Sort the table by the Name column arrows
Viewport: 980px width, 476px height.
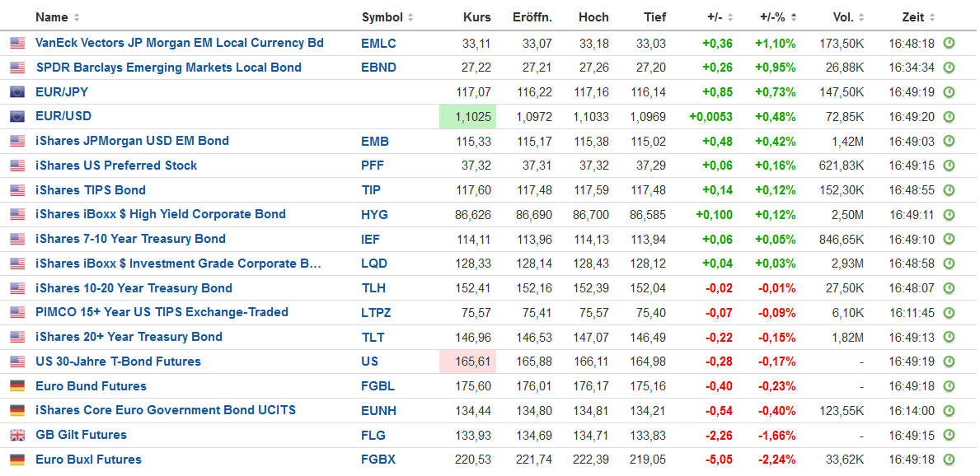77,17
